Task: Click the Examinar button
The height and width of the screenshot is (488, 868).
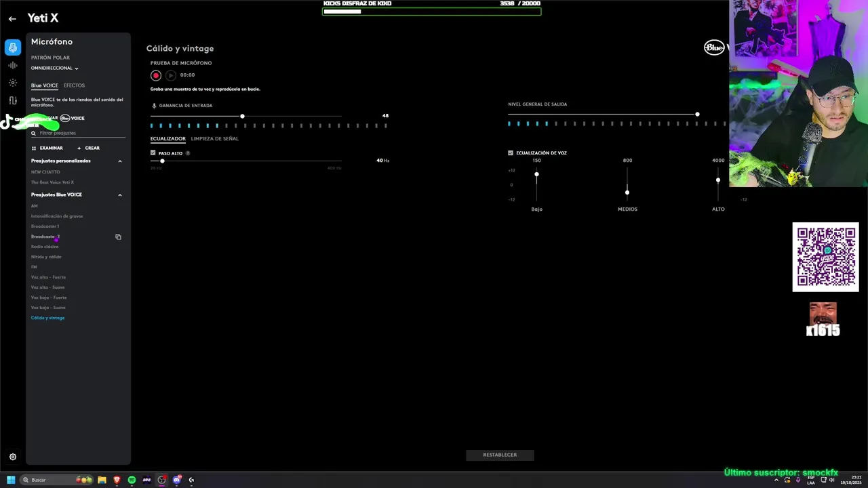Action: point(47,148)
